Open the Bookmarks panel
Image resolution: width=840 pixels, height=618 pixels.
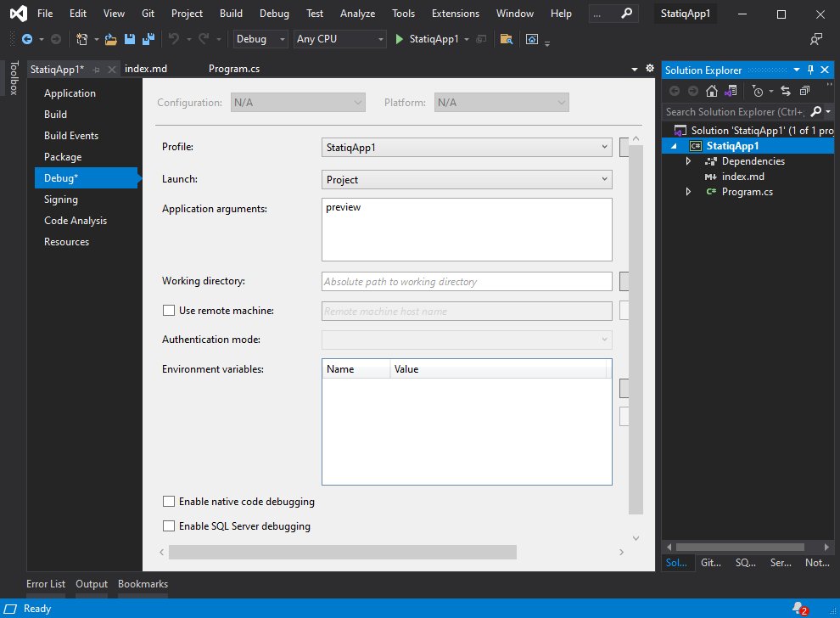coord(143,584)
